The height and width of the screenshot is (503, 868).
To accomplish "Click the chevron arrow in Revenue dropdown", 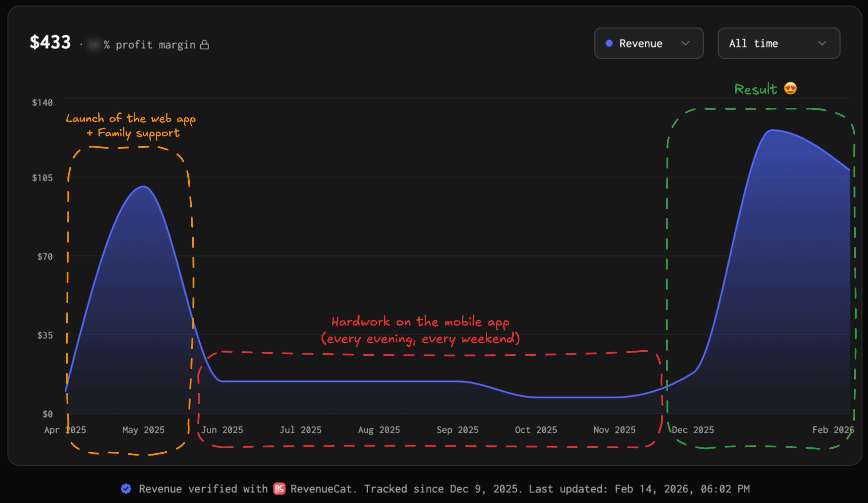I will click(x=685, y=43).
